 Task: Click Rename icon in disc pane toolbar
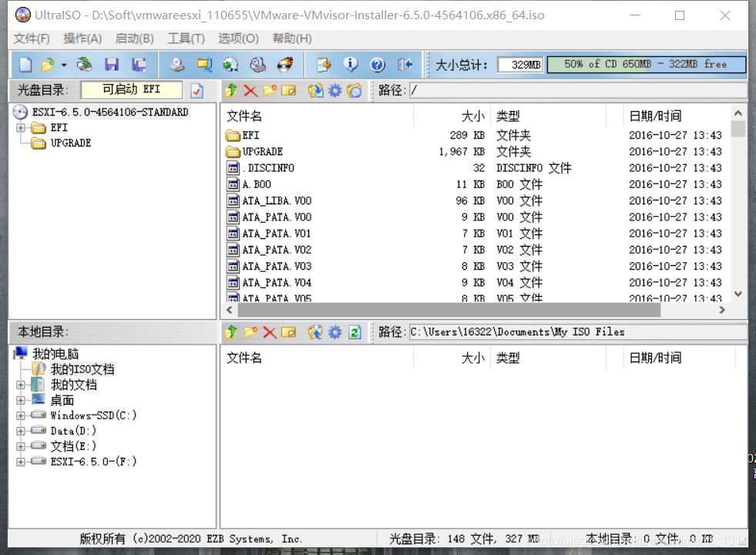pos(288,91)
